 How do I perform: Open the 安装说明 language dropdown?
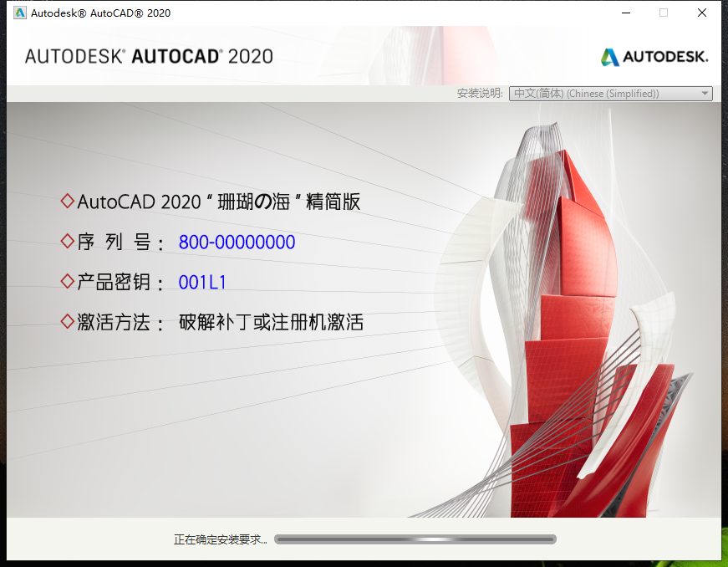point(610,94)
